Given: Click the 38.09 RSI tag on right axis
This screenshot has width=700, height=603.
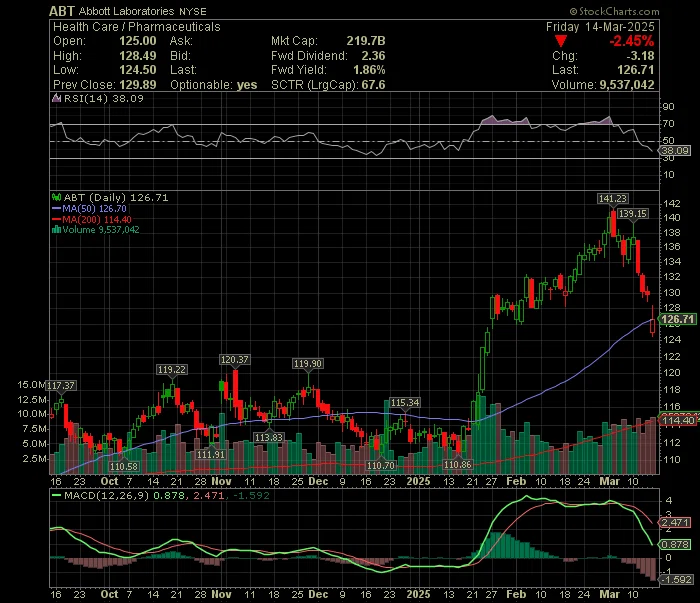Looking at the screenshot, I should pyautogui.click(x=675, y=151).
